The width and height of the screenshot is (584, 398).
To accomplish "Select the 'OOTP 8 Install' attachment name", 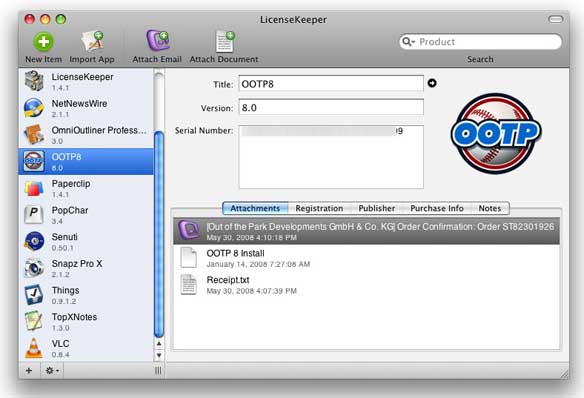I will coord(235,253).
